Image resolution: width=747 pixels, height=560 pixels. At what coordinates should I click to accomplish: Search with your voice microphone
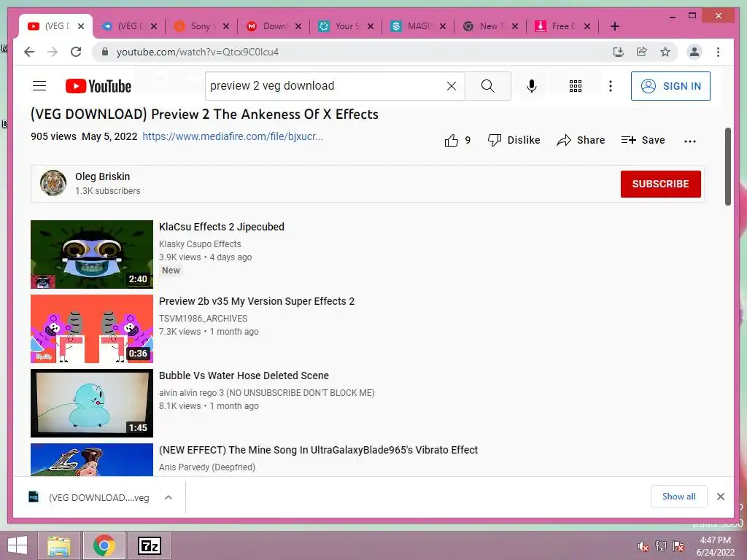[x=532, y=86]
